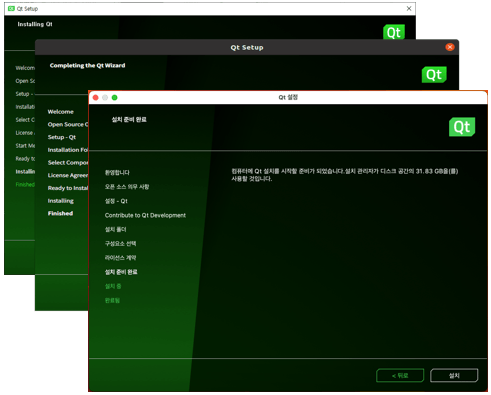Click the Qt logo in Windows installer window

coord(394,32)
